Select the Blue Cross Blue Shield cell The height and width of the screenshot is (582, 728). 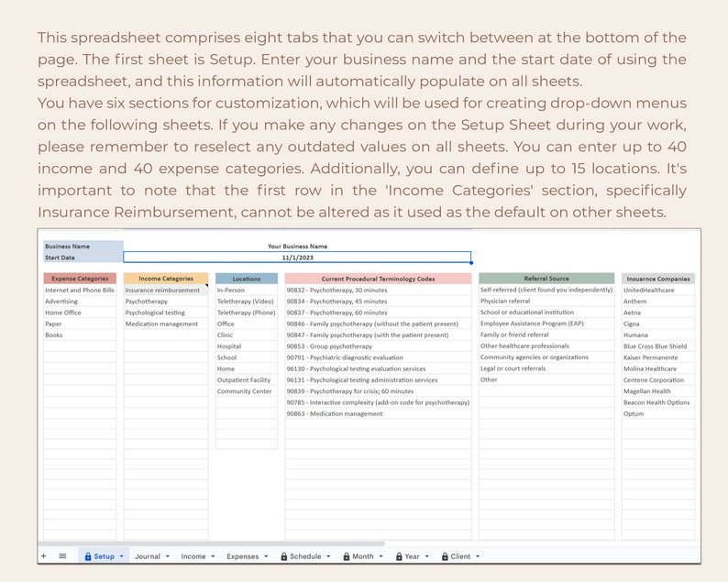point(658,346)
